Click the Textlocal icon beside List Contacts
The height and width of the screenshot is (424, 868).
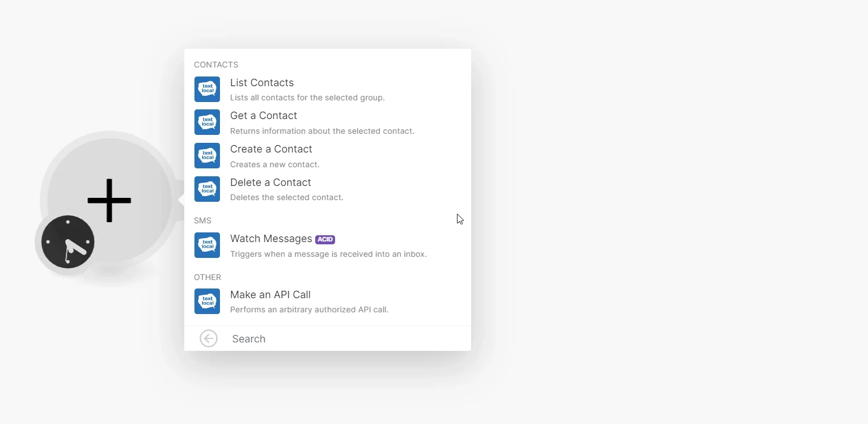[x=207, y=90]
